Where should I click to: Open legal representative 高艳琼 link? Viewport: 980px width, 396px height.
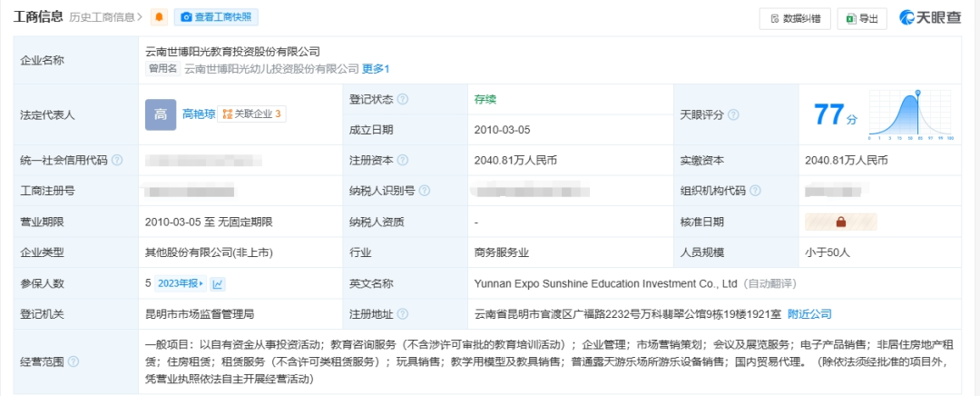pos(199,114)
